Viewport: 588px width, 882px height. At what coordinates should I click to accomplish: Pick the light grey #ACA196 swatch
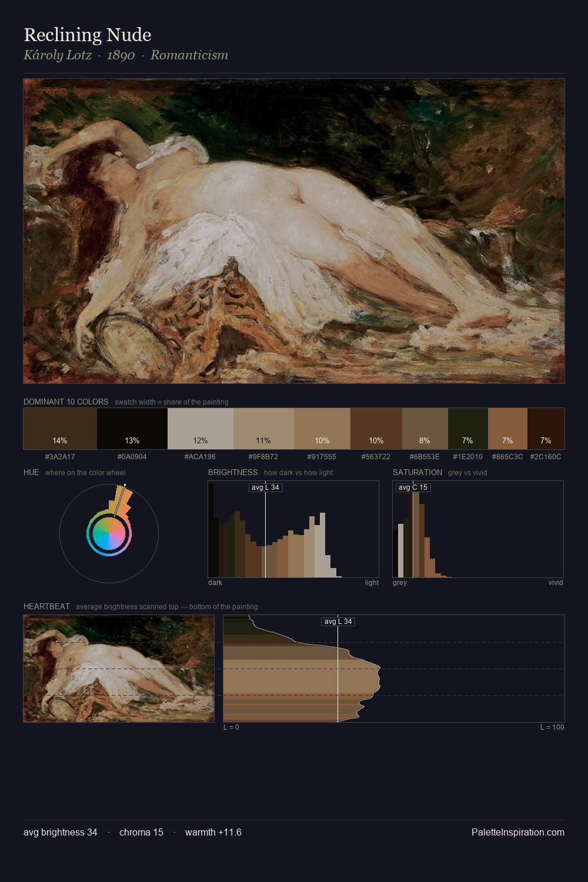(x=201, y=429)
